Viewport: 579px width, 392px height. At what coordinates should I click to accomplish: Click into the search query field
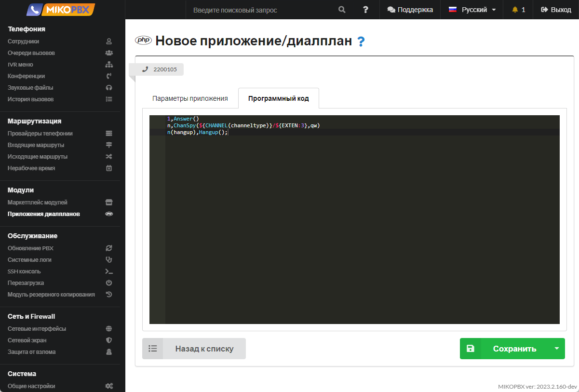(x=260, y=10)
